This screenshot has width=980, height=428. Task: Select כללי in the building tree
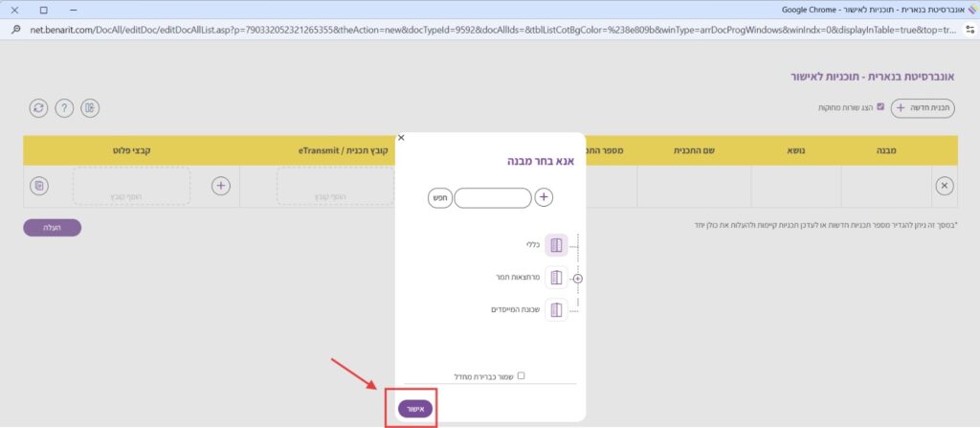coord(533,246)
